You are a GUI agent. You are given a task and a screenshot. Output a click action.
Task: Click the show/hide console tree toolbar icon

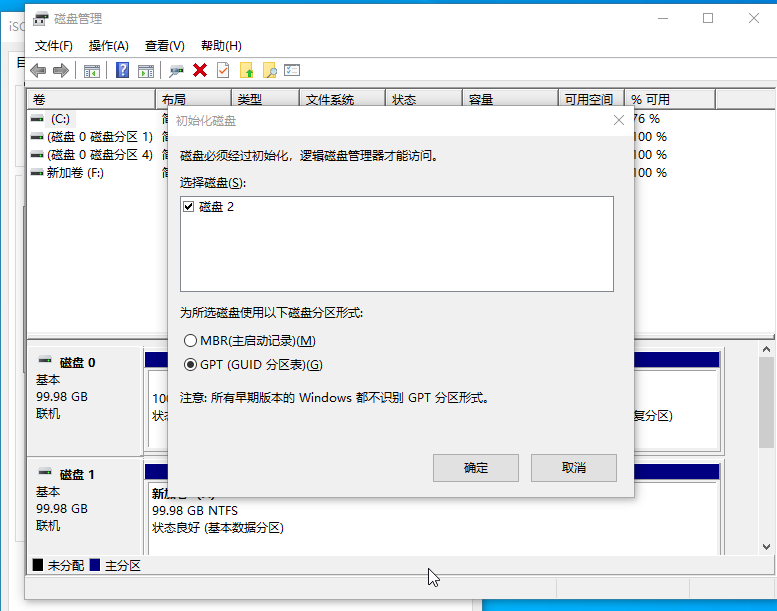tap(92, 70)
